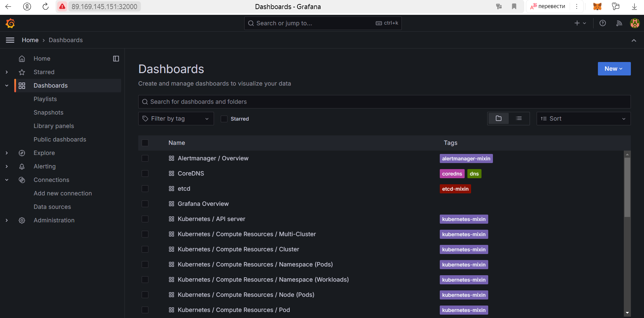Open the user profile avatar
Screen dimensions: 644x318
[635, 23]
